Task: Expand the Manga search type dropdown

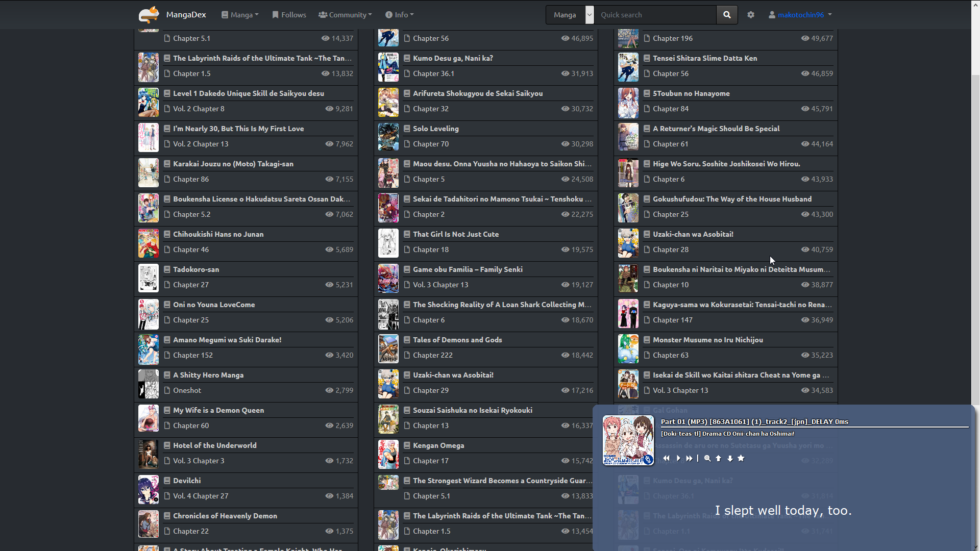Action: tap(590, 15)
